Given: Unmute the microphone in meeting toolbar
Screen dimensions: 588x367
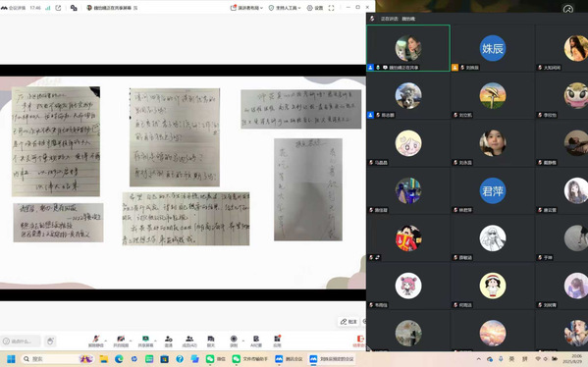Looking at the screenshot, I should (96, 341).
